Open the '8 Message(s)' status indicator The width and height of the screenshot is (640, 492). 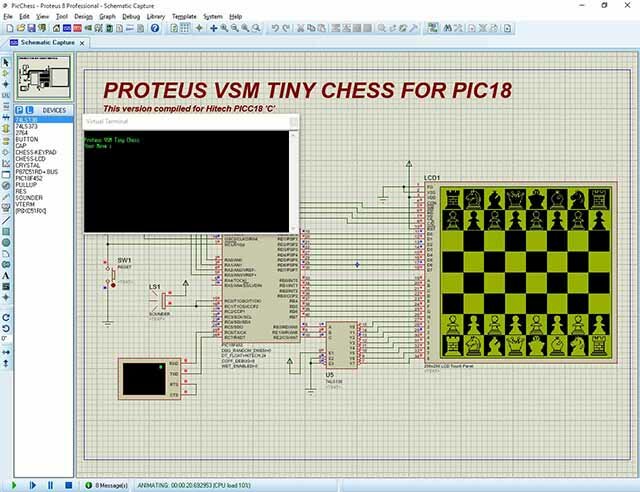point(107,485)
